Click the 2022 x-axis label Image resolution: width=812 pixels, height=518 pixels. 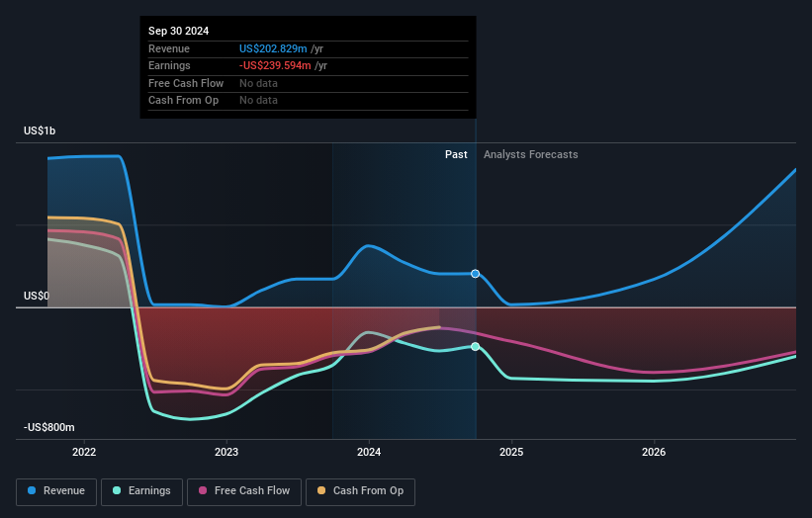84,453
